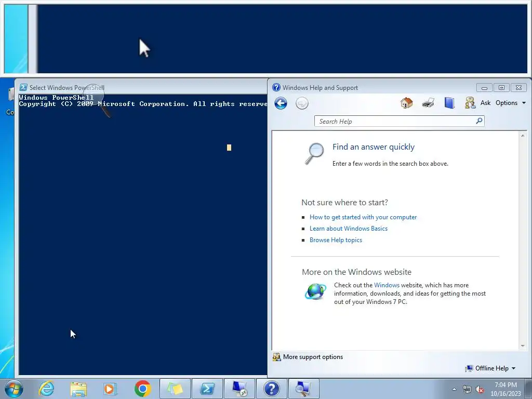This screenshot has height=399, width=532.
Task: Click More support options
Action: [x=308, y=357]
